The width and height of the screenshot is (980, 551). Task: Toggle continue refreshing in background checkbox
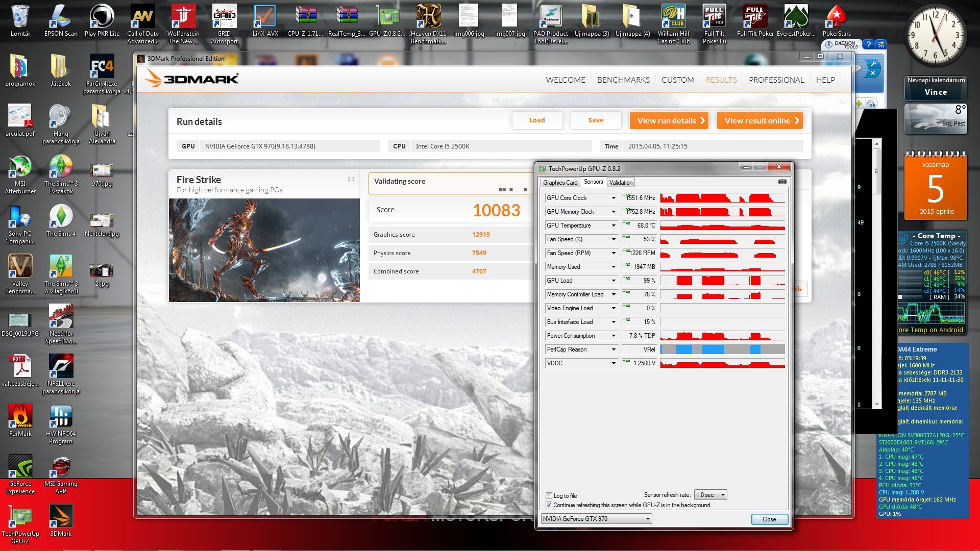coord(549,505)
